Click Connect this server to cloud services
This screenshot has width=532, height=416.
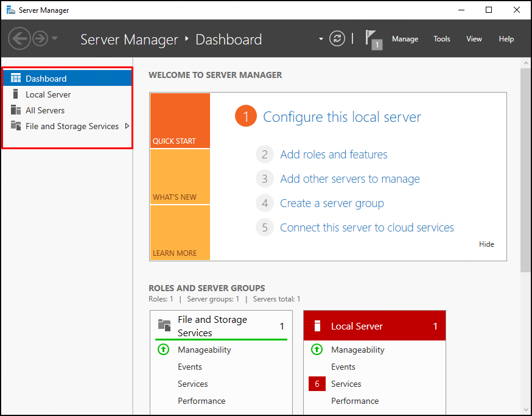(367, 228)
